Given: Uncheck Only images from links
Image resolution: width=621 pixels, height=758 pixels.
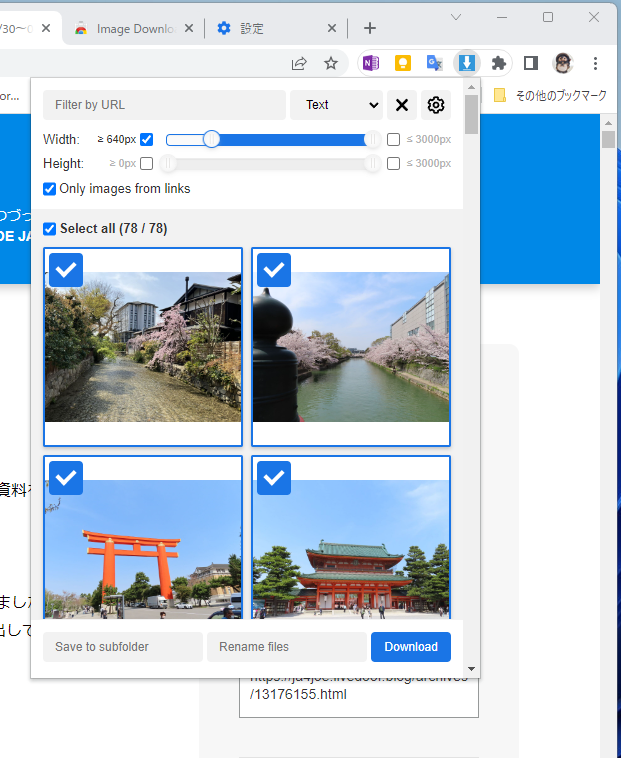Looking at the screenshot, I should [49, 189].
